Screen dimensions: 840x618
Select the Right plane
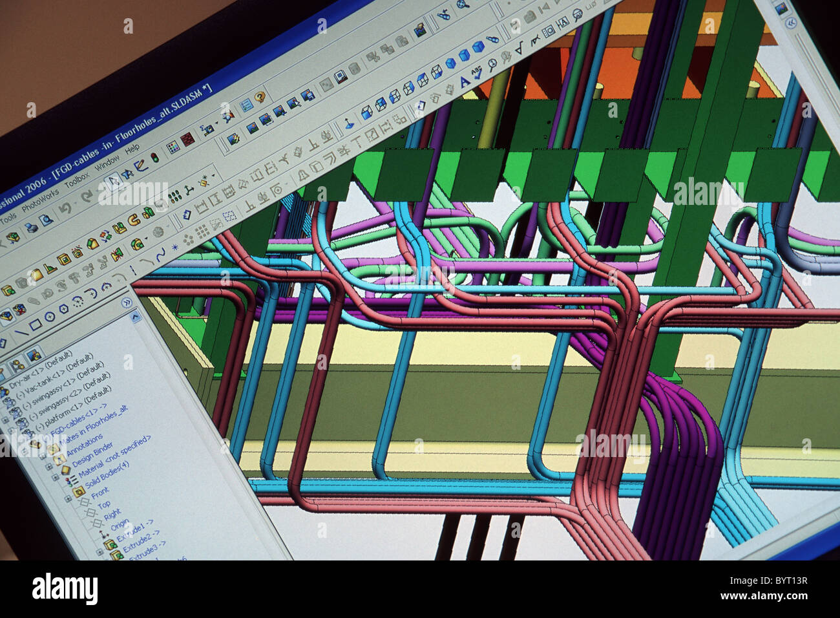tap(112, 515)
